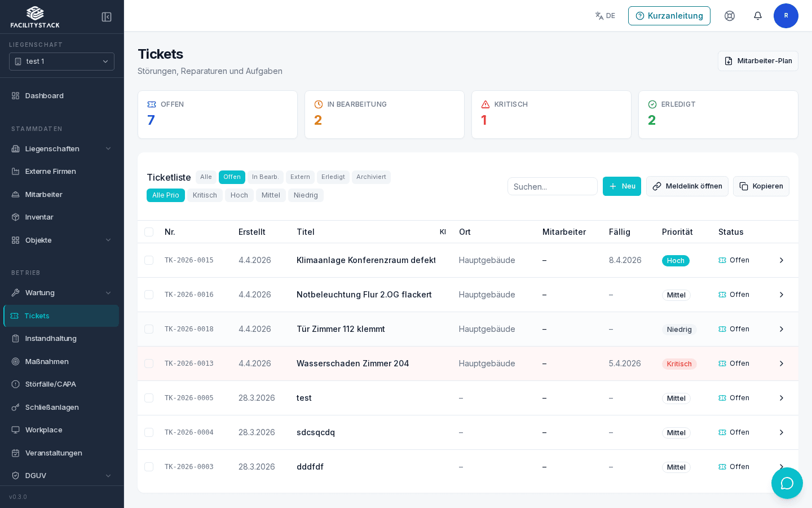Filter ticket list by Erledigt
812x508 pixels.
coord(333,177)
